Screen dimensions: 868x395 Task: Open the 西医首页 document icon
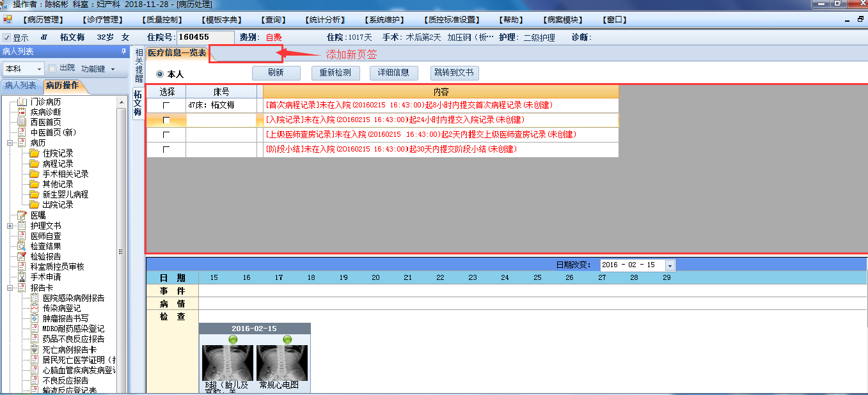tap(22, 123)
